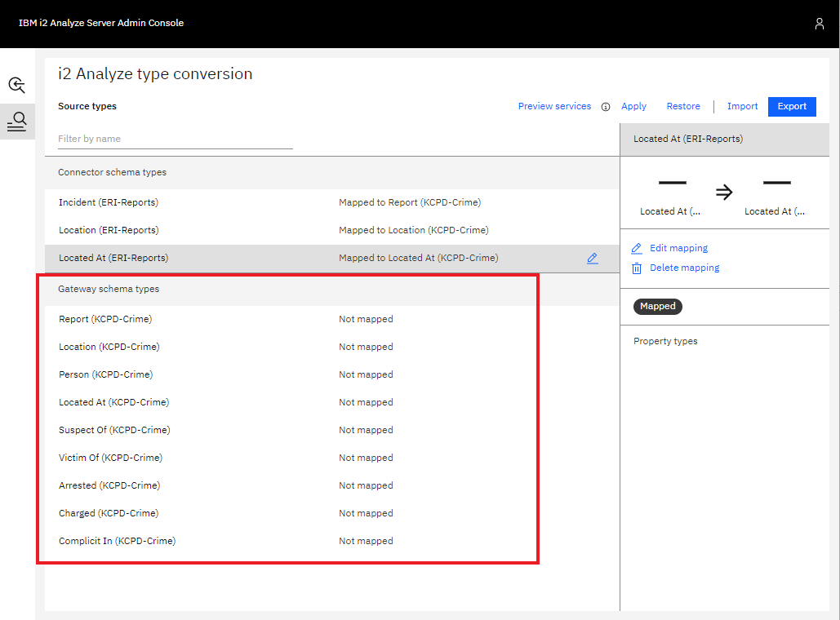Screen dimensions: 840x620
Task: Click the pencil icon beside Edit mapping
Action: tap(638, 248)
